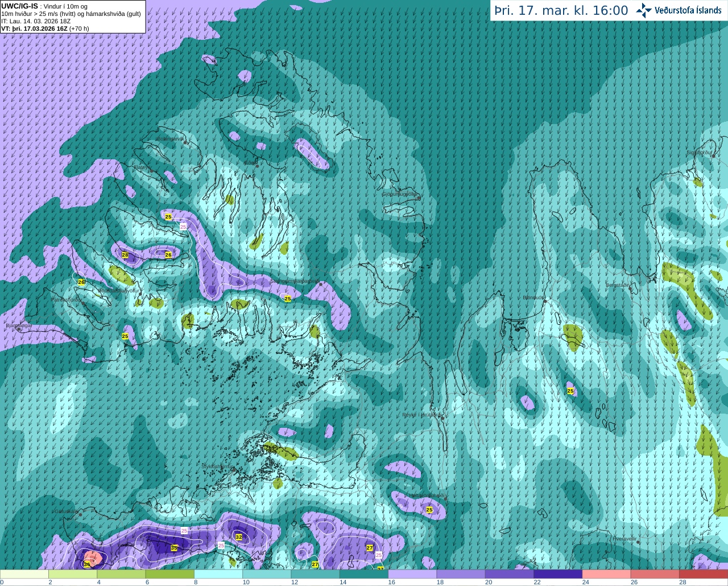Viewport: 728px width, 586px height.
Task: Click the Veðurstofa Íslands wordmark text
Action: click(688, 10)
